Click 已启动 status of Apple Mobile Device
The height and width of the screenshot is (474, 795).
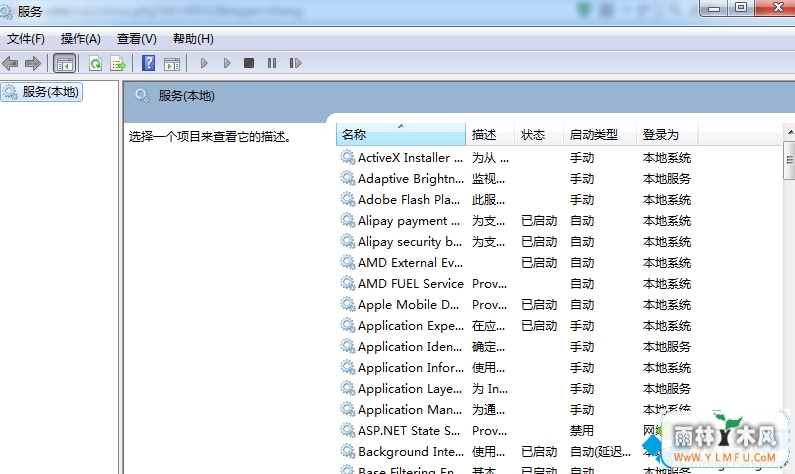tap(539, 305)
